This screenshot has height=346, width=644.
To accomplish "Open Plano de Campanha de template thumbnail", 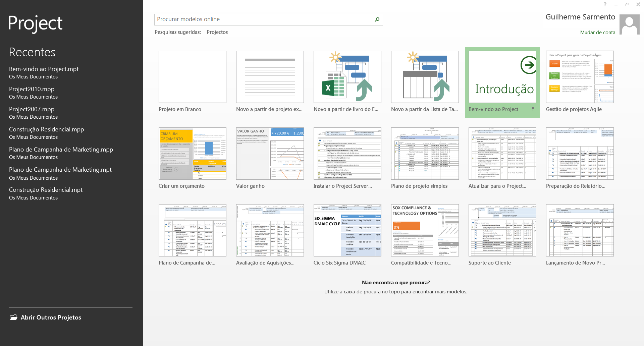I will (x=193, y=230).
